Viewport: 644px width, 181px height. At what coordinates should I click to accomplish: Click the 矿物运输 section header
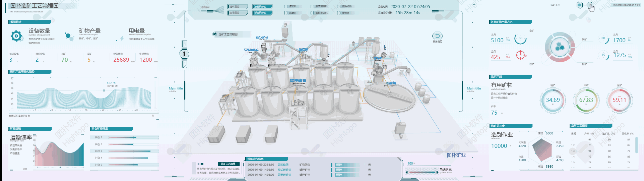click(x=30, y=129)
